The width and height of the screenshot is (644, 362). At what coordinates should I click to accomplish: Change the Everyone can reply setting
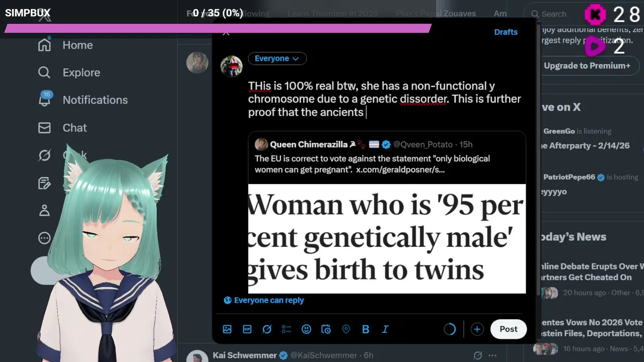pos(264,300)
